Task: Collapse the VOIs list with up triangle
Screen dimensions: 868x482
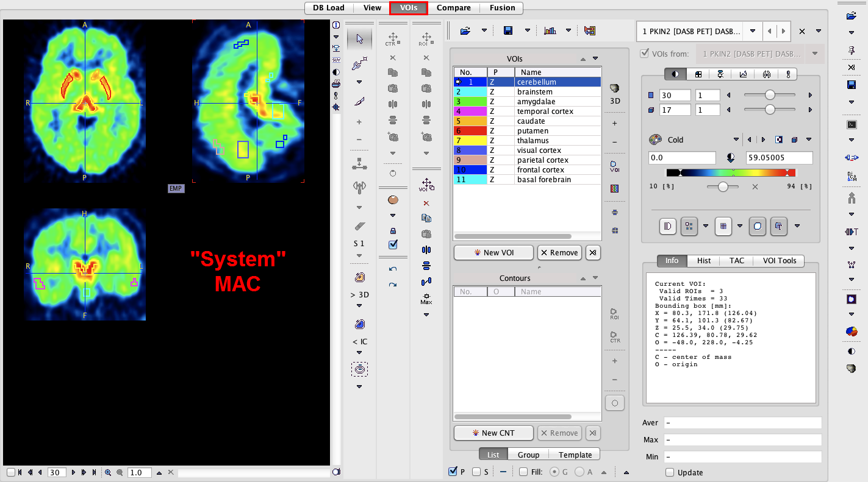Action: click(583, 59)
